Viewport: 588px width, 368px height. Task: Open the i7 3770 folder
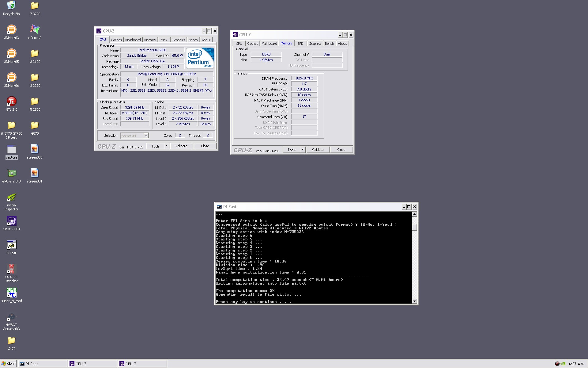click(35, 8)
